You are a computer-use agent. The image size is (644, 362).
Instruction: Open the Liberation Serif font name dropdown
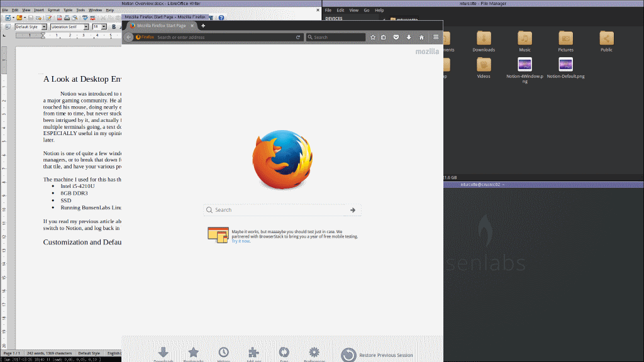[x=86, y=26]
